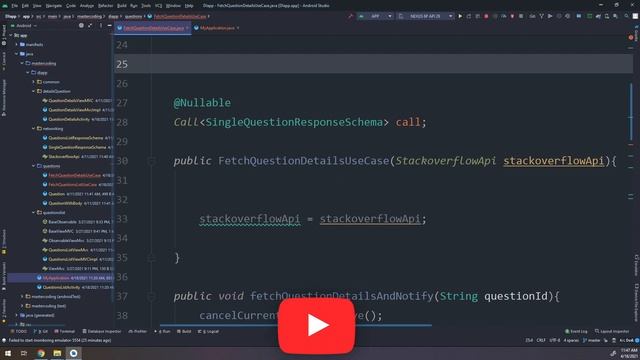
Task: Select BaseObservable file in tree
Action: pos(62,222)
